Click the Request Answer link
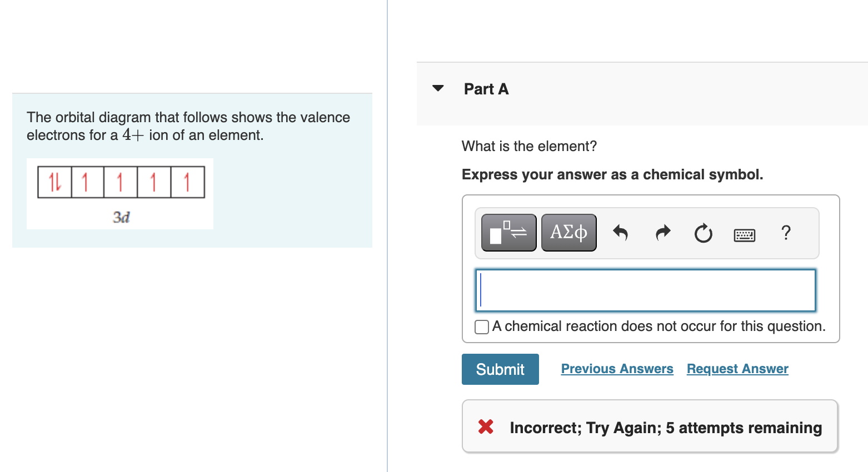868x472 pixels. pos(737,369)
